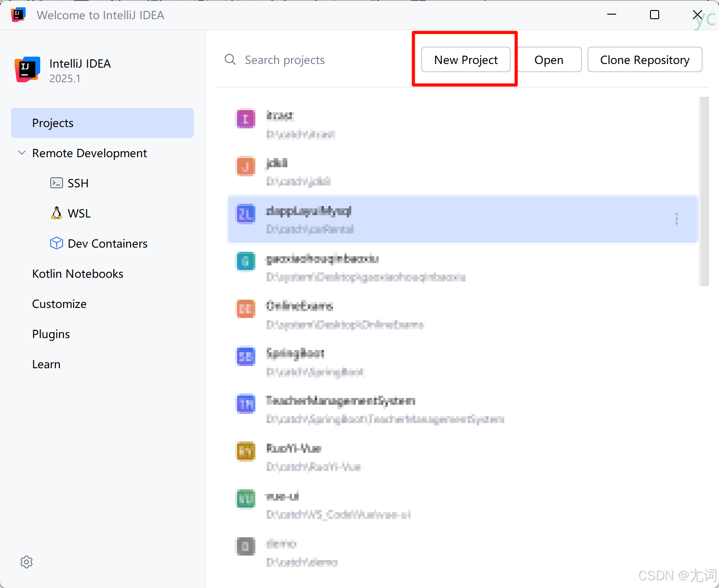Open the jdk8 project name
This screenshot has height=588, width=719.
tap(277, 163)
